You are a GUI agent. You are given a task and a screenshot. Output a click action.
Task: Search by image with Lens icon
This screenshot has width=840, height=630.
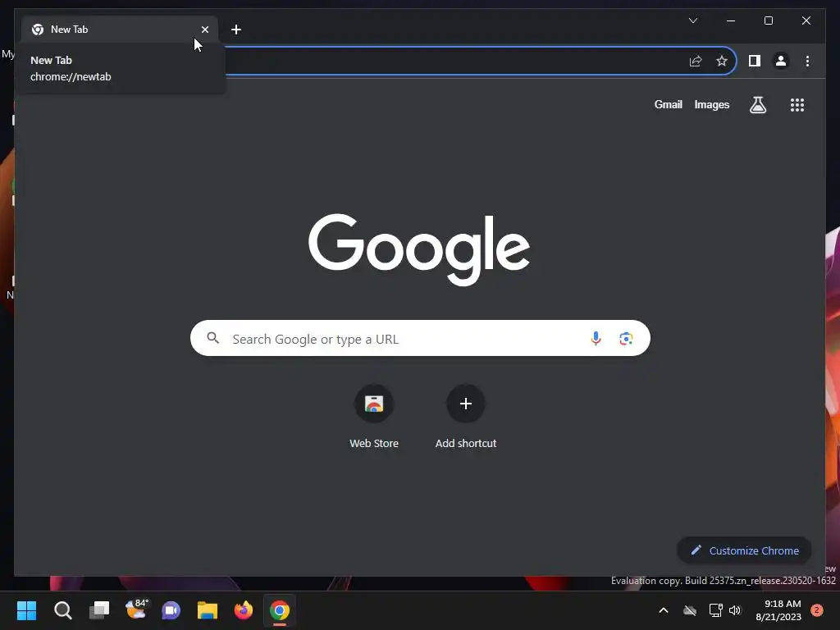pos(626,338)
